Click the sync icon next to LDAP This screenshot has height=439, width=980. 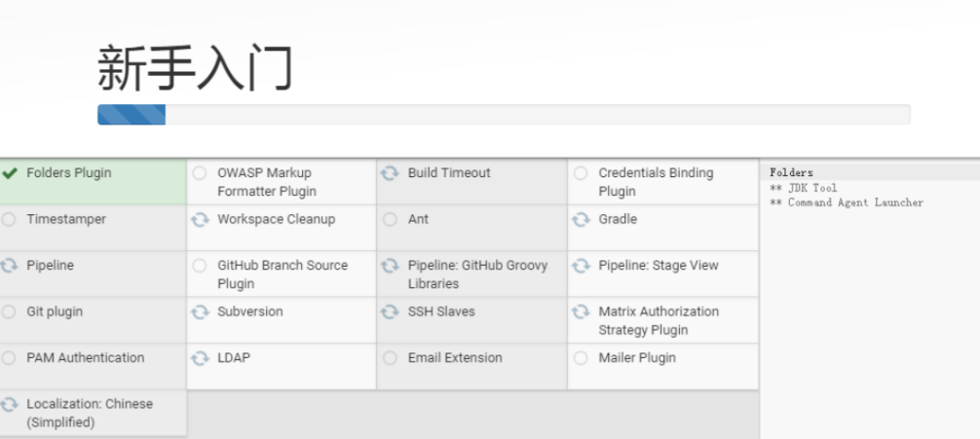coord(200,358)
